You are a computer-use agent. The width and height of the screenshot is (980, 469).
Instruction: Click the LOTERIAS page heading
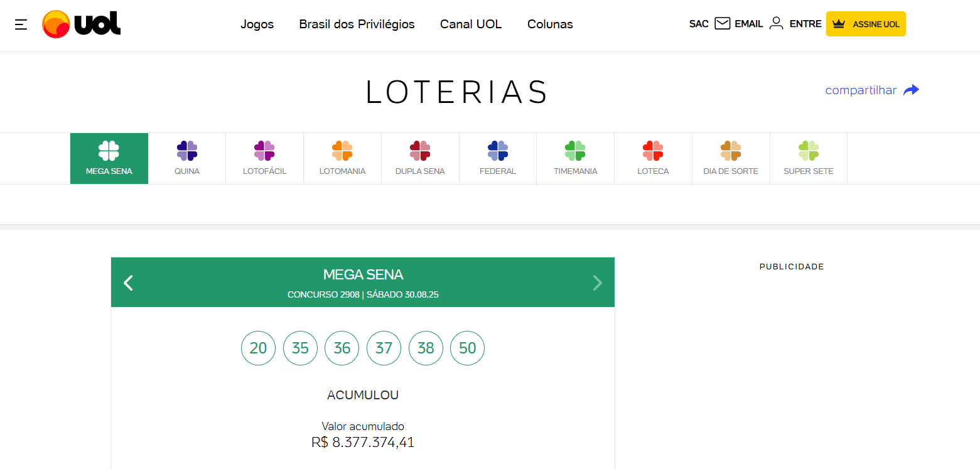(x=457, y=92)
